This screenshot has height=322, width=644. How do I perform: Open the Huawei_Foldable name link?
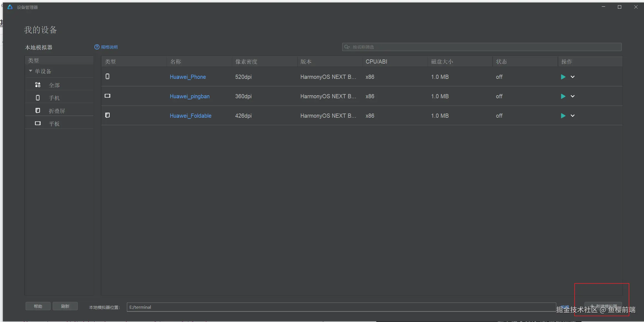point(191,116)
